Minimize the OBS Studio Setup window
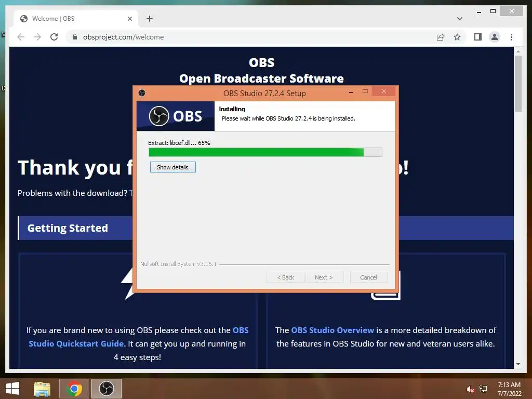The width and height of the screenshot is (532, 399). point(351,91)
